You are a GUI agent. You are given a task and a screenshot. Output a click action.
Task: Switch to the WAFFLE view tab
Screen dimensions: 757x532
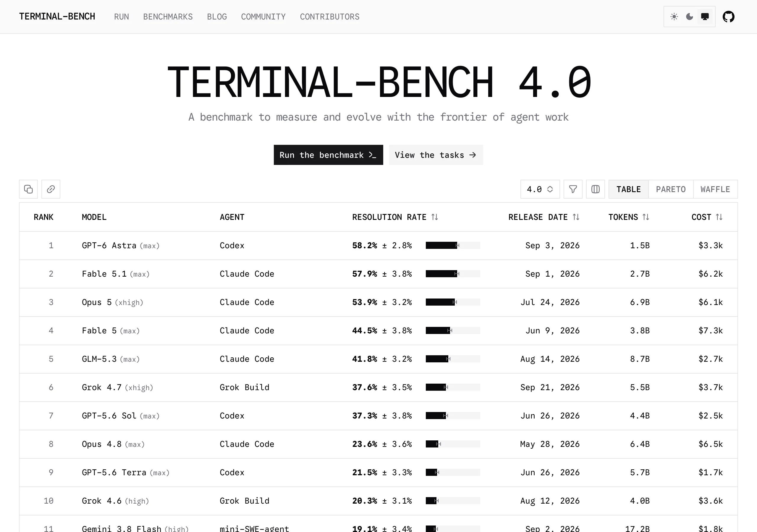pos(715,189)
